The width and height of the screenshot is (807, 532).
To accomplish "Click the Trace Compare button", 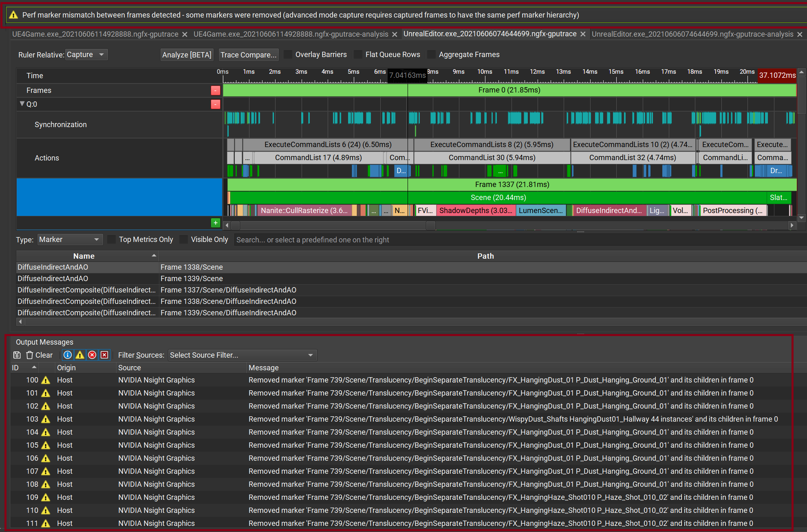I will click(249, 55).
